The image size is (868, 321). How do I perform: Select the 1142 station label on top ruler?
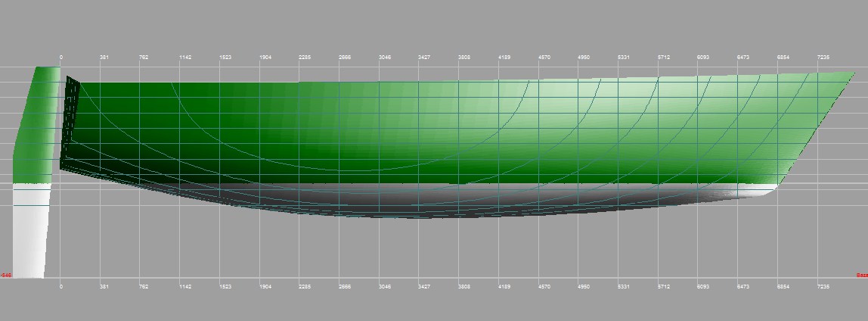[185, 57]
